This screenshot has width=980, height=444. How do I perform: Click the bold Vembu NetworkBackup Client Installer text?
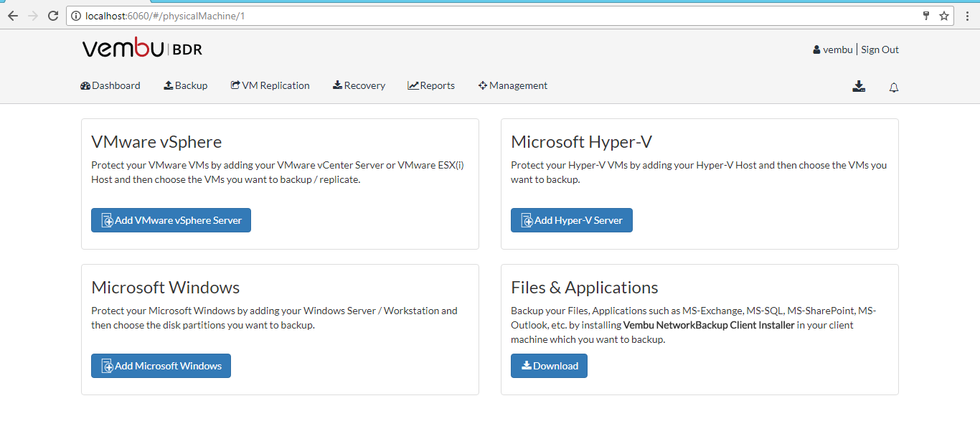tap(709, 325)
